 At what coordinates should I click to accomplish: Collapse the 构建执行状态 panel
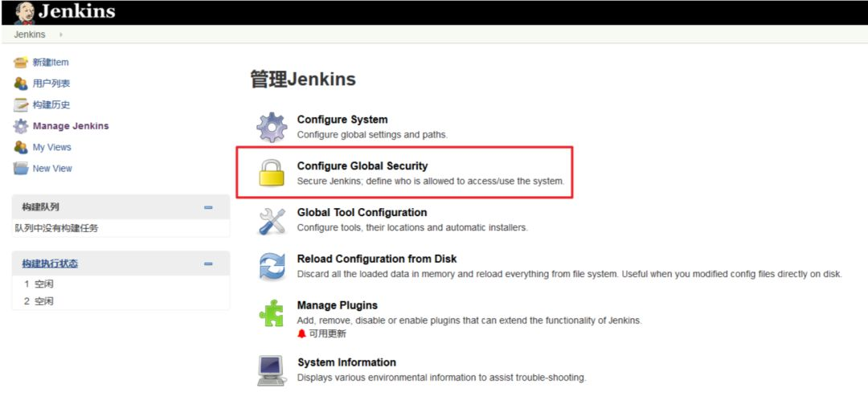[208, 263]
